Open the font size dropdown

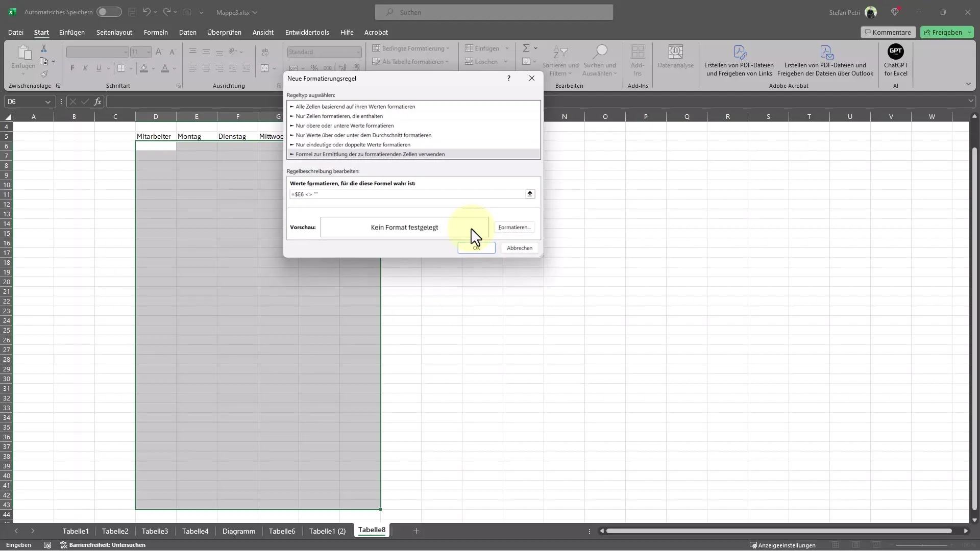[x=149, y=52]
